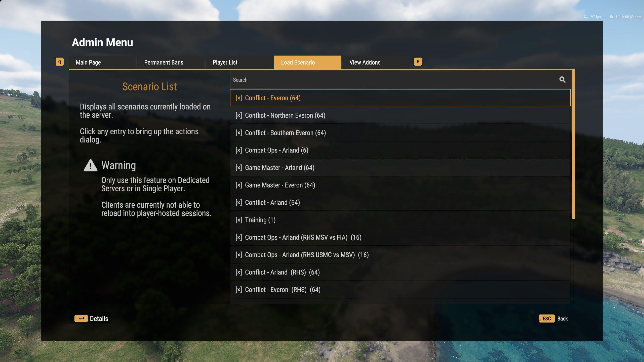Toggle the [x] marker on Conflict Everon 64
Viewport: 644px width, 362px height.
pyautogui.click(x=238, y=98)
